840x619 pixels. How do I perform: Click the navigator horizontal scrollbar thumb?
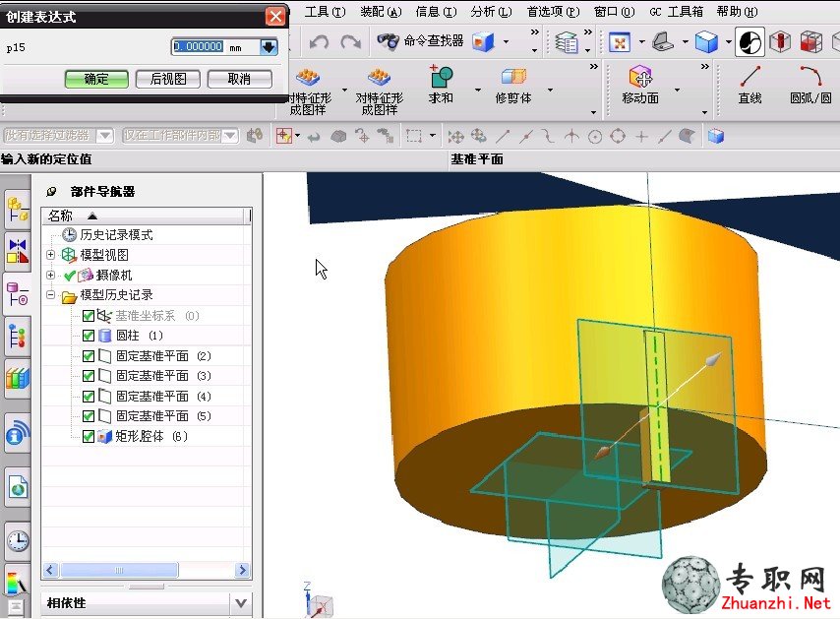[x=119, y=570]
